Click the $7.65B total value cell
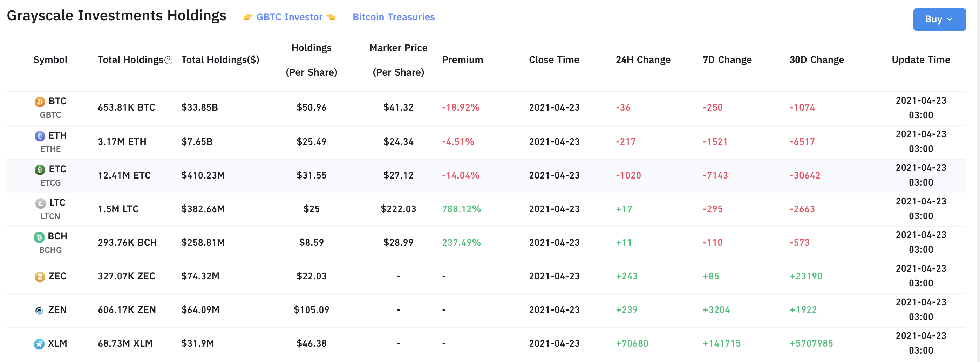 197,142
